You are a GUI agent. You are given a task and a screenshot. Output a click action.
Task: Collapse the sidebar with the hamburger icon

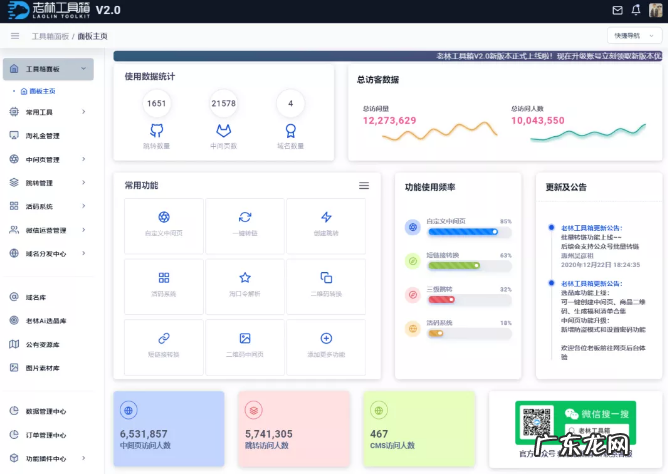pos(15,36)
